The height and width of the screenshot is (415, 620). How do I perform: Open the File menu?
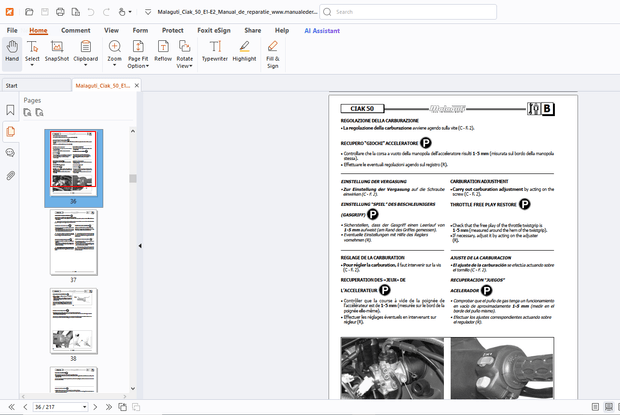coord(12,30)
